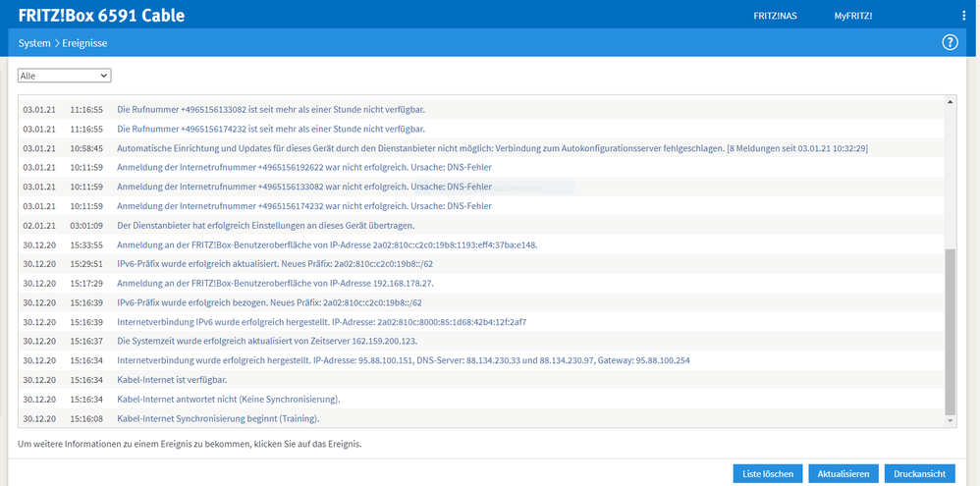Screen dimensions: 980x486
Task: Expand the Alle filter dropdown
Action: [65, 76]
